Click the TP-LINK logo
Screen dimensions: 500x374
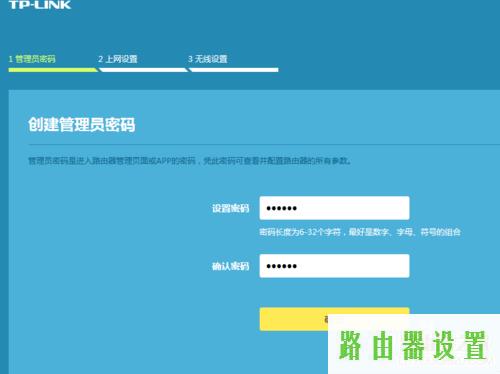coord(40,5)
